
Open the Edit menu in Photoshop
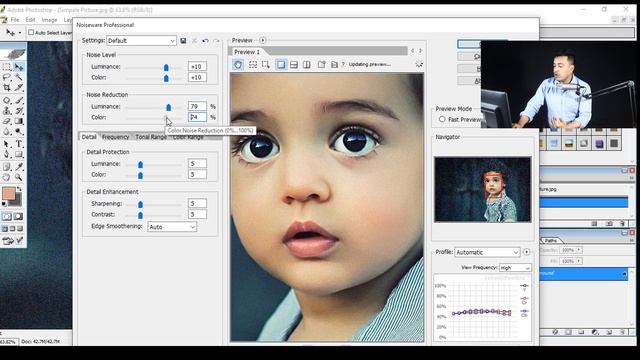pyautogui.click(x=31, y=20)
